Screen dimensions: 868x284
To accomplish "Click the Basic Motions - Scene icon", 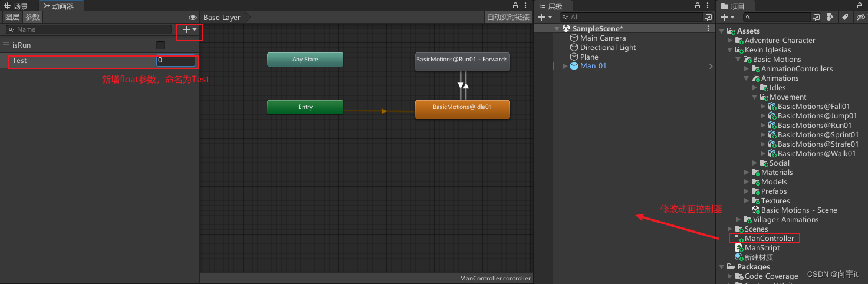I will click(x=756, y=210).
